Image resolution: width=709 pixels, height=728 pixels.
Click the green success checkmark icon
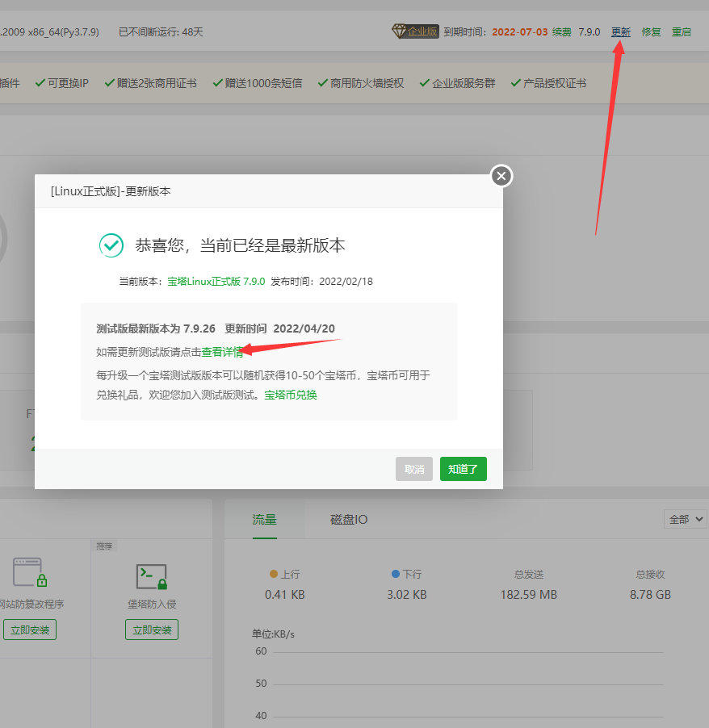[111, 245]
